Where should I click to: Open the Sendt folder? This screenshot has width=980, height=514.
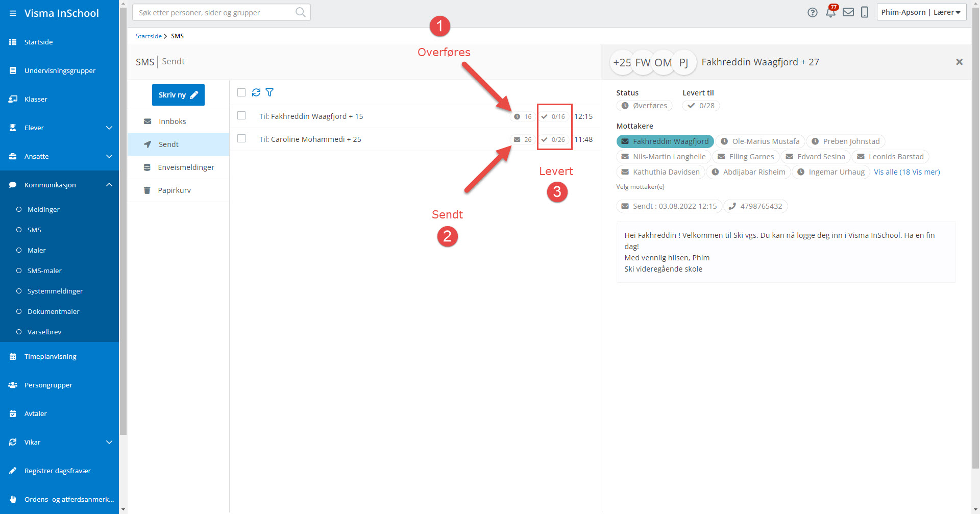click(x=178, y=144)
